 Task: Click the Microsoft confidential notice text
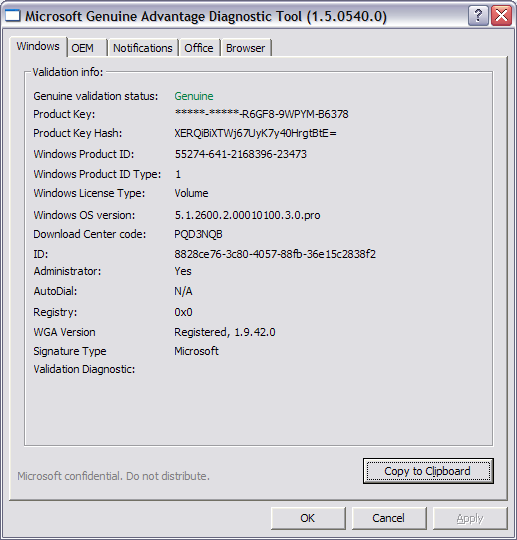coord(113,476)
